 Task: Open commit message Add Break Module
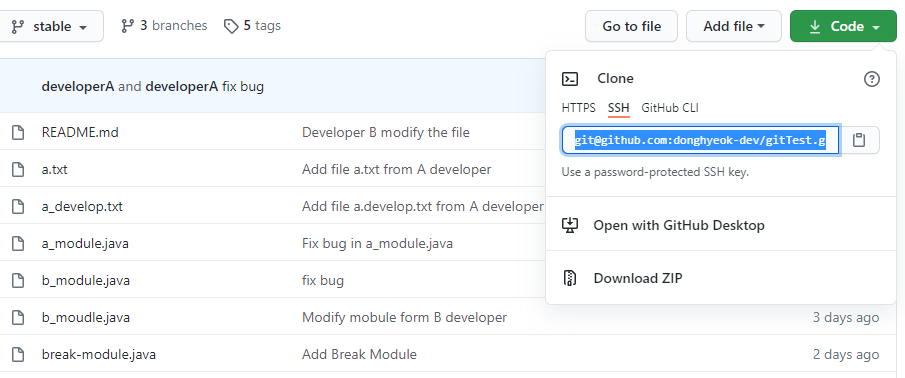pyautogui.click(x=359, y=354)
